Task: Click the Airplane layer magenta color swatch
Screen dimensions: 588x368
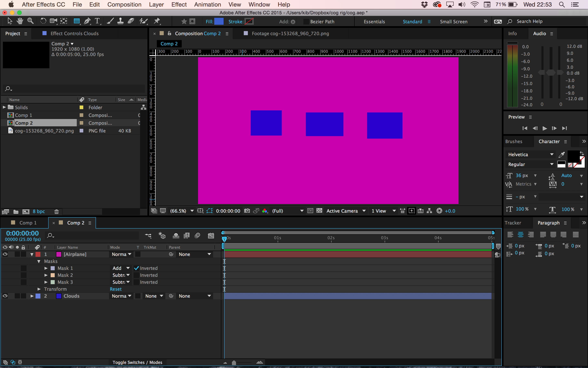Action: pyautogui.click(x=59, y=254)
